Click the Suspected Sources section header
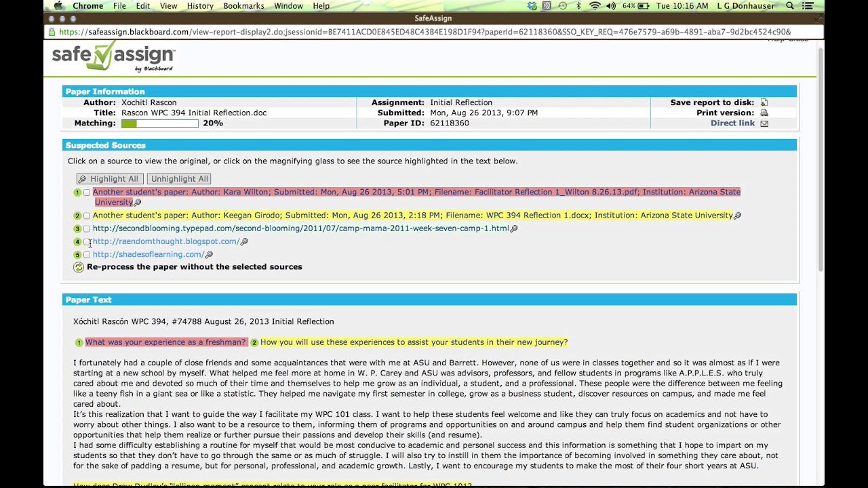 pyautogui.click(x=430, y=145)
